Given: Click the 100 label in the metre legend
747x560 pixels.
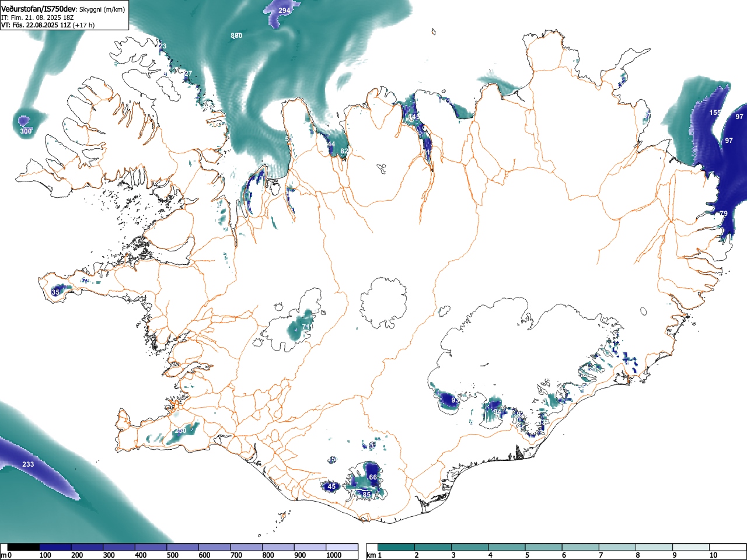Looking at the screenshot, I should click(x=45, y=555).
